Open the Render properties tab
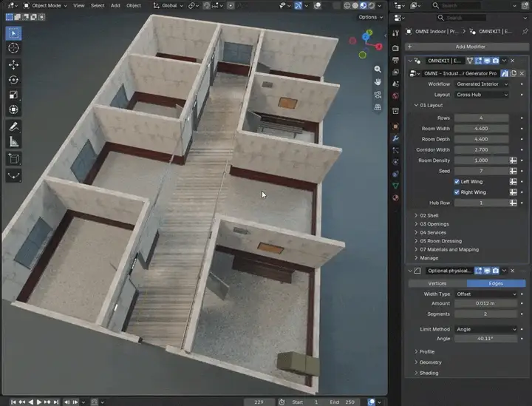The height and width of the screenshot is (406, 532). (395, 48)
